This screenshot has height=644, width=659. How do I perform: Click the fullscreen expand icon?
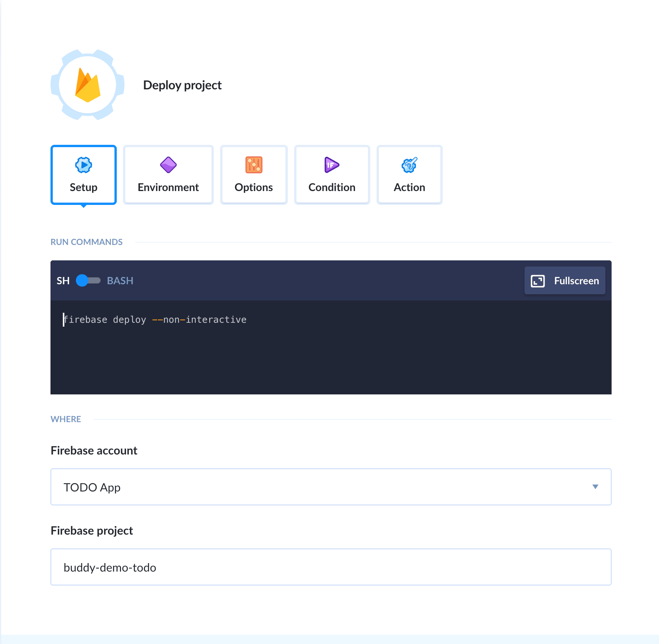538,281
